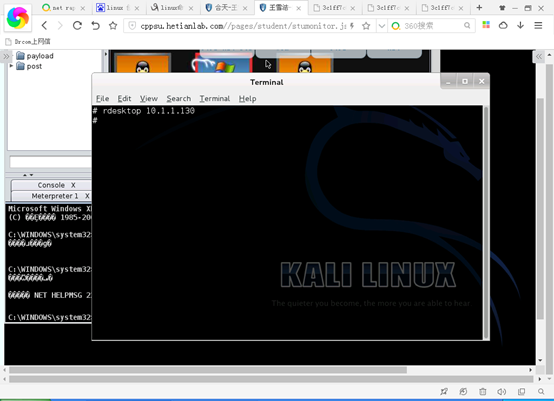The image size is (554, 401).
Task: Select the post folder in tree
Action: pos(29,66)
